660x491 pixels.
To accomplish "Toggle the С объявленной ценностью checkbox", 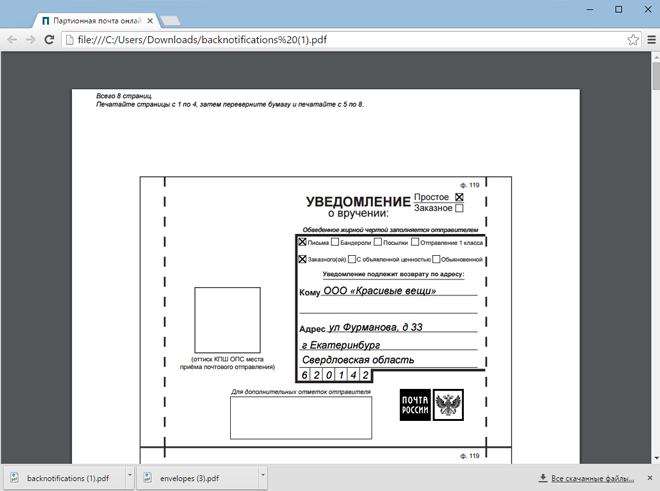I will [352, 259].
